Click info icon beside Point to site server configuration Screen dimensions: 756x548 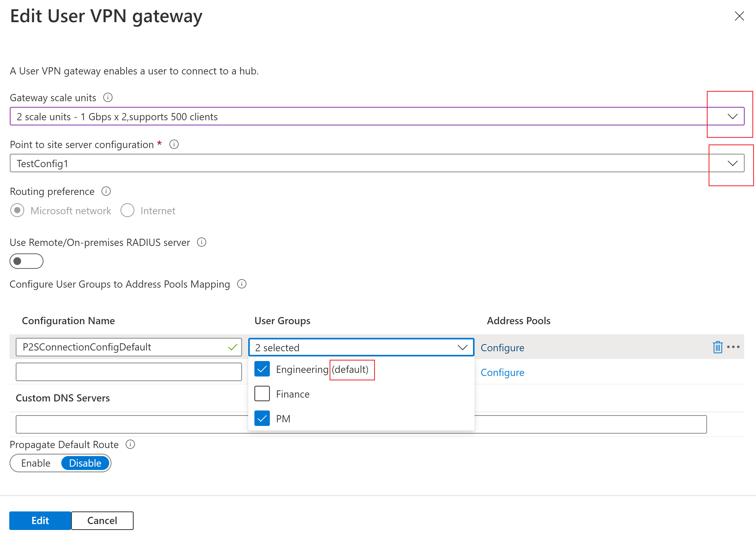pyautogui.click(x=174, y=144)
